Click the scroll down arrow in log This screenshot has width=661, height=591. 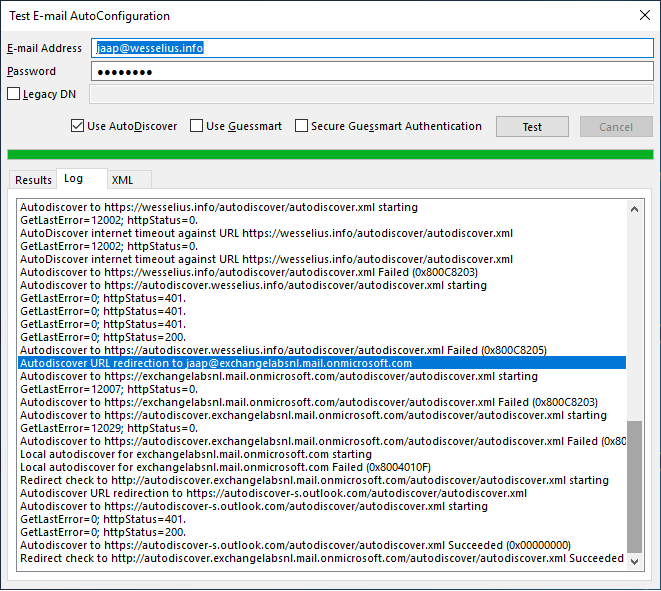pos(634,563)
